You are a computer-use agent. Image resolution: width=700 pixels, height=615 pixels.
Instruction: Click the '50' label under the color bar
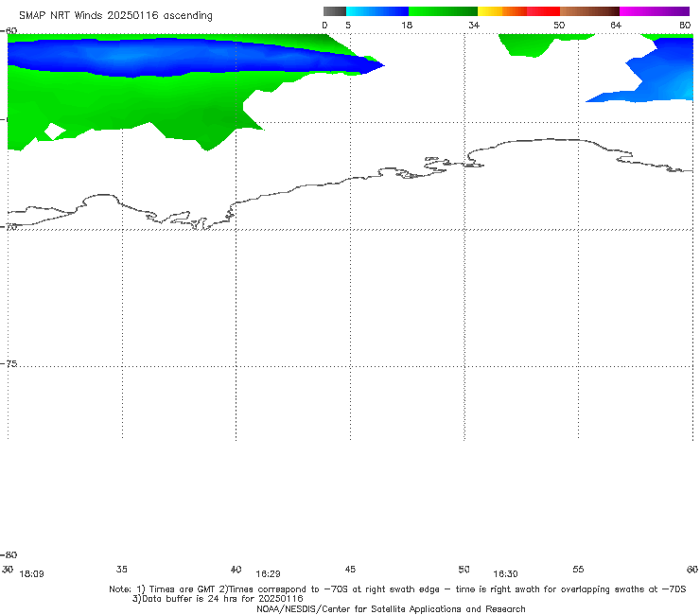559,25
